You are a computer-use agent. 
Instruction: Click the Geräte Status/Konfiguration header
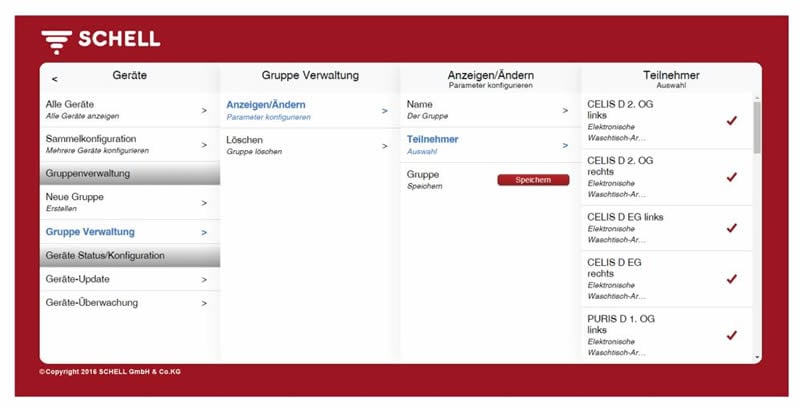pos(130,256)
